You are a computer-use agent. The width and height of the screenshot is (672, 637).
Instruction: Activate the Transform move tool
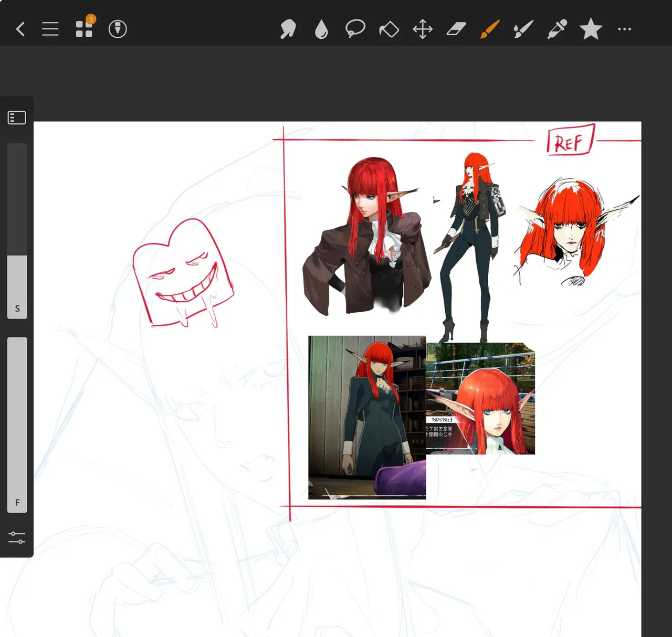[423, 29]
